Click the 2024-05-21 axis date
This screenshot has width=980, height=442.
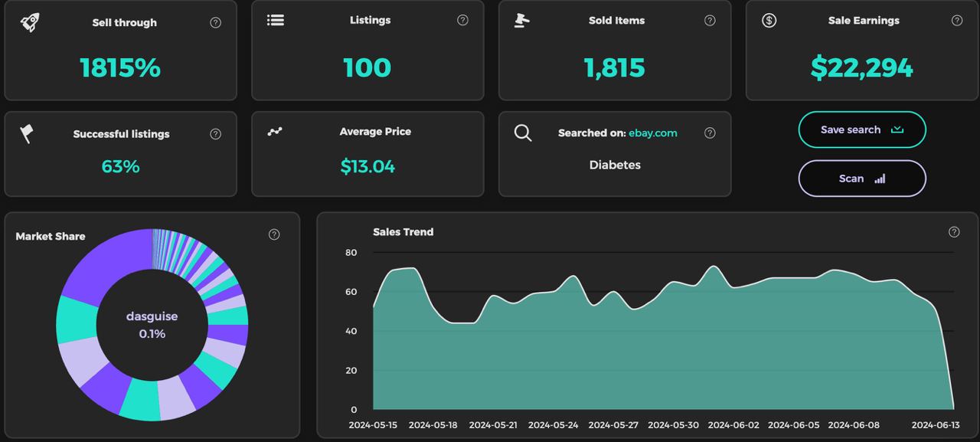493,424
